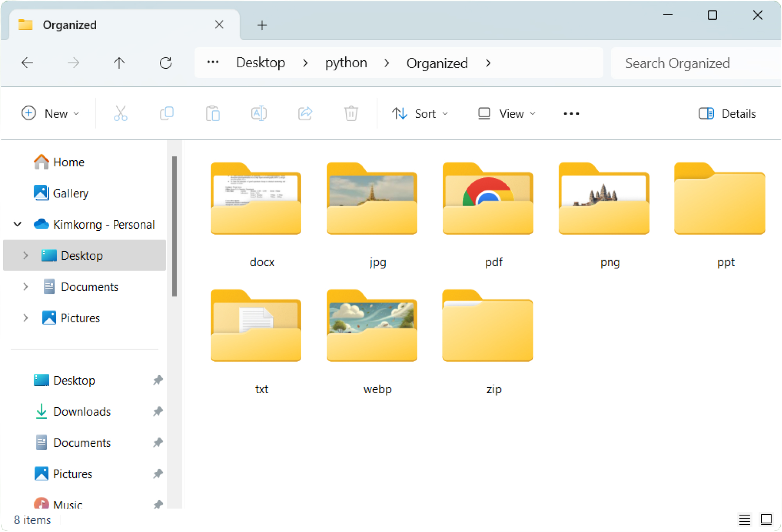Viewport: 782px width, 532px height.
Task: Open a new tab with plus button
Action: (x=262, y=25)
